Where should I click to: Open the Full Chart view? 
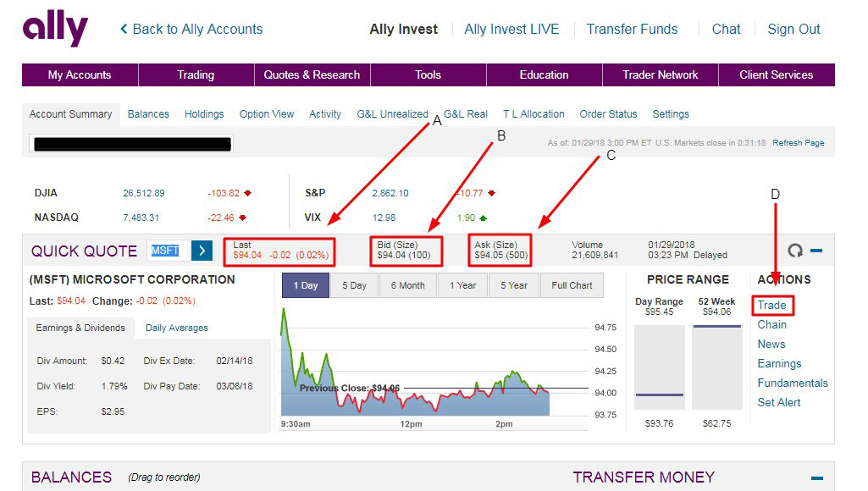pos(572,285)
